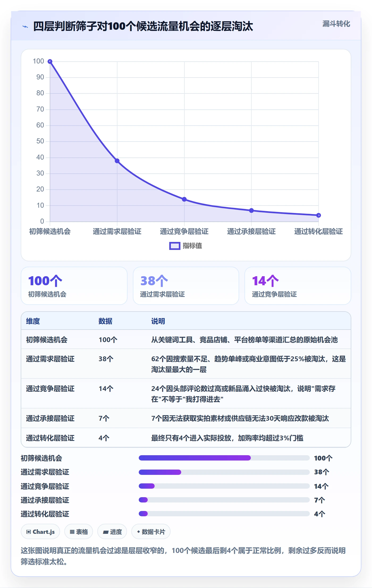372x588 pixels.
Task: Click the 数据 table column header
Action: pyautogui.click(x=105, y=321)
